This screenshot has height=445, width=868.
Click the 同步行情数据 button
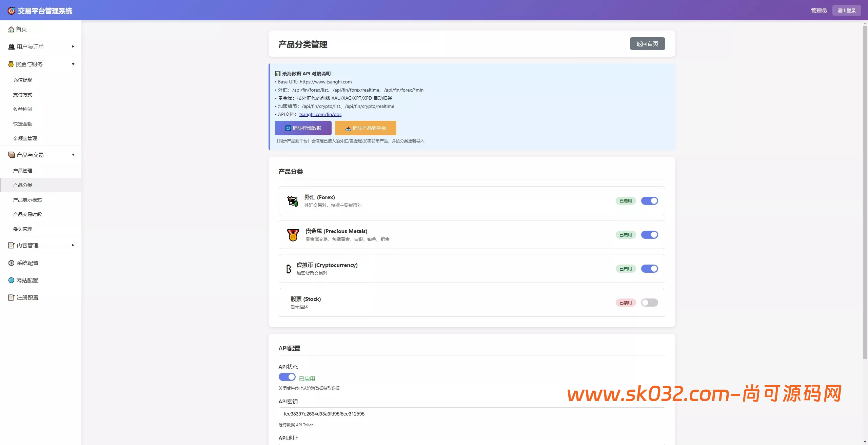(303, 128)
